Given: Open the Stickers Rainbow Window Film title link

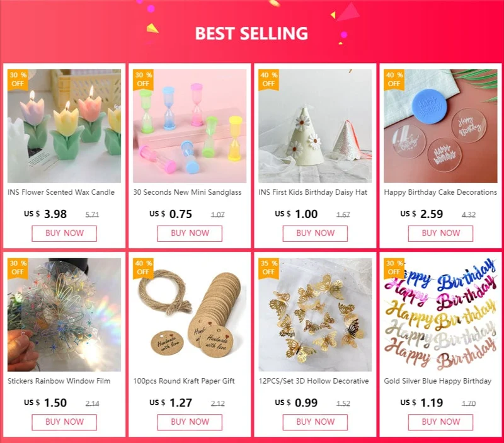Looking at the screenshot, I should click(x=59, y=381).
